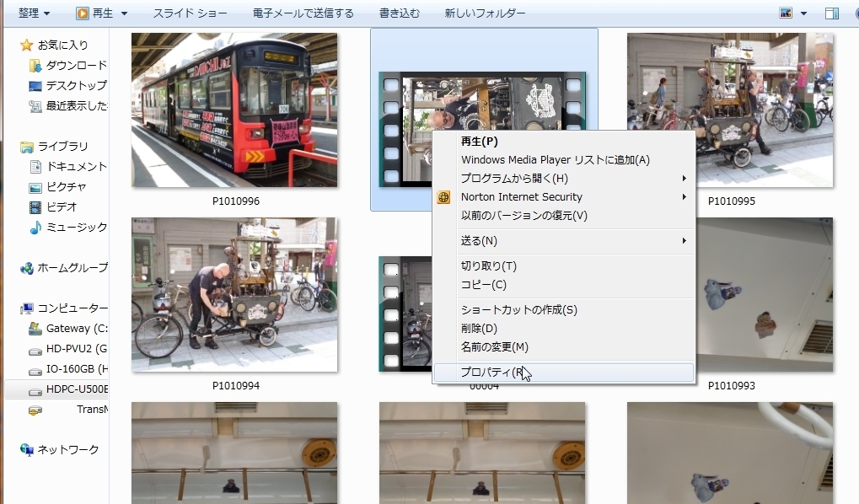Select the P1010993 ceiling photo thumbnail
Screen dimensions: 859x504
[x=765, y=295]
